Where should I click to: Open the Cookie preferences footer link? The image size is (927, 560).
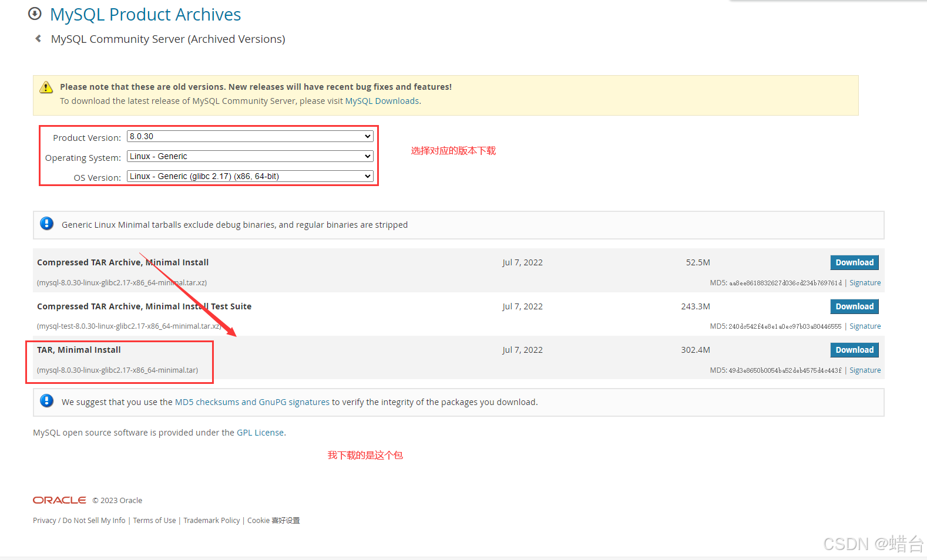tap(273, 521)
